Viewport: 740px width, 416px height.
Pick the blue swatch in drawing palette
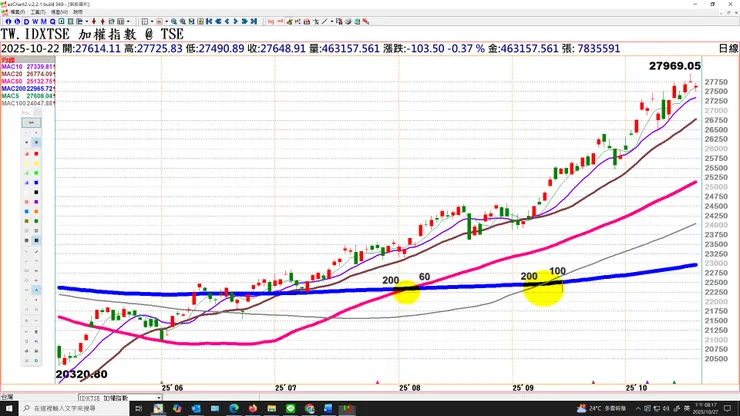[36, 183]
